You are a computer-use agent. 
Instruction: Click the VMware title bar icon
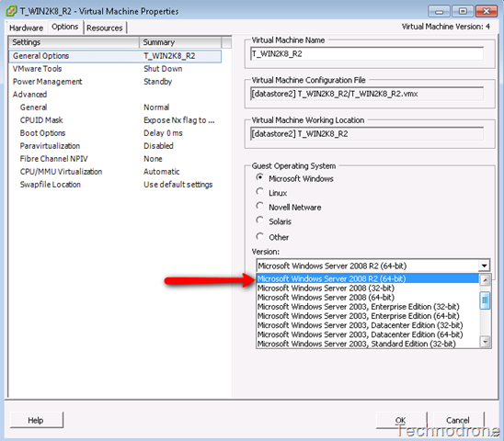(11, 11)
